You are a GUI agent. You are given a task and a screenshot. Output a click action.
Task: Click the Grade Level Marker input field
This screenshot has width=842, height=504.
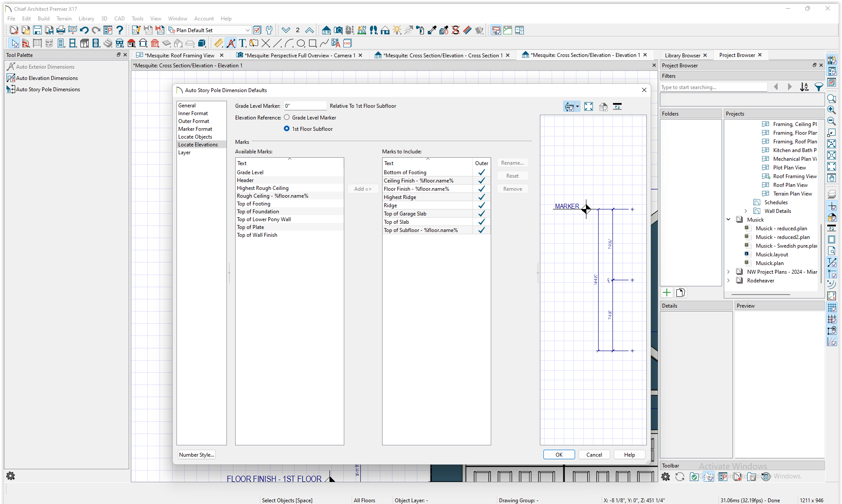tap(305, 106)
